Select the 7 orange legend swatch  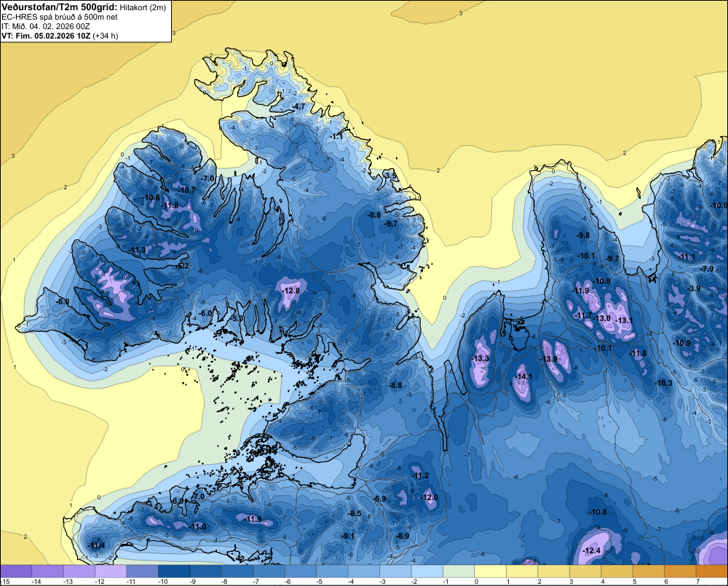pos(712,571)
